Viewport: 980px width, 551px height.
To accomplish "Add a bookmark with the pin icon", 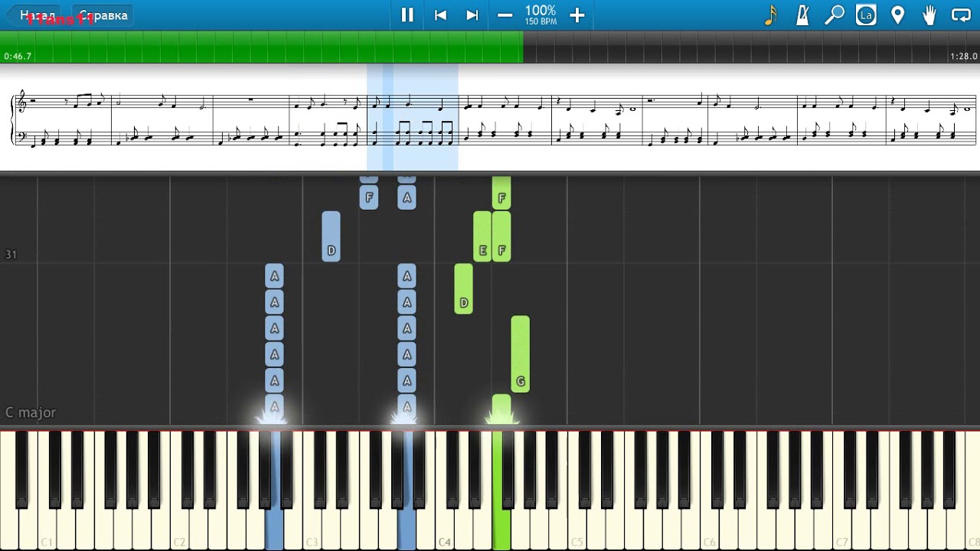I will point(898,15).
